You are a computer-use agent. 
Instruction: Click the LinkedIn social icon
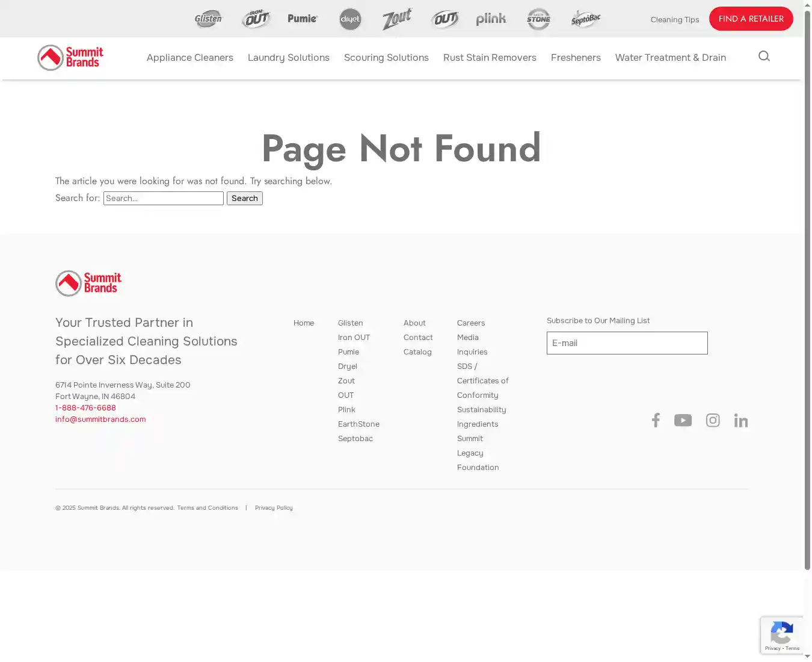pyautogui.click(x=741, y=420)
